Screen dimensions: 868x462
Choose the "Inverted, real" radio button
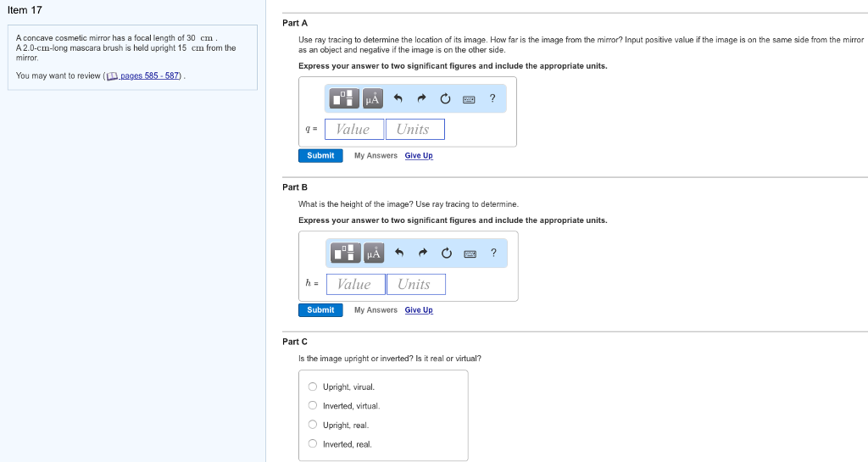pyautogui.click(x=313, y=444)
